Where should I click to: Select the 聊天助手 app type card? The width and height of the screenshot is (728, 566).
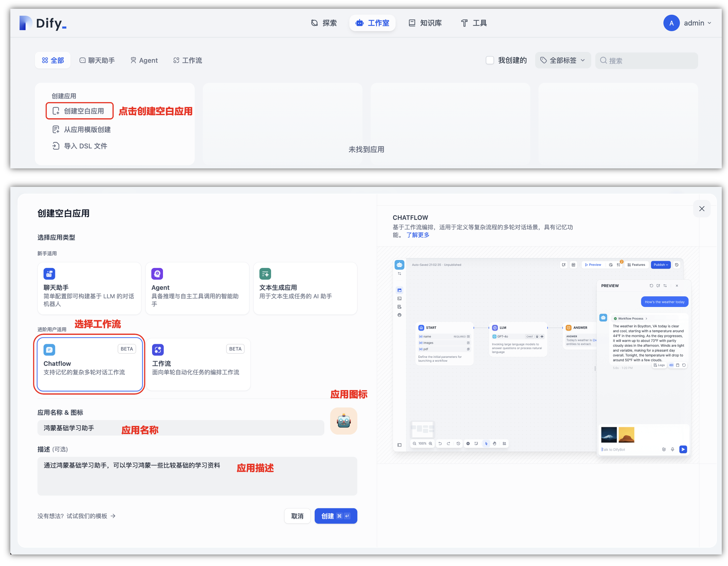[x=89, y=289]
